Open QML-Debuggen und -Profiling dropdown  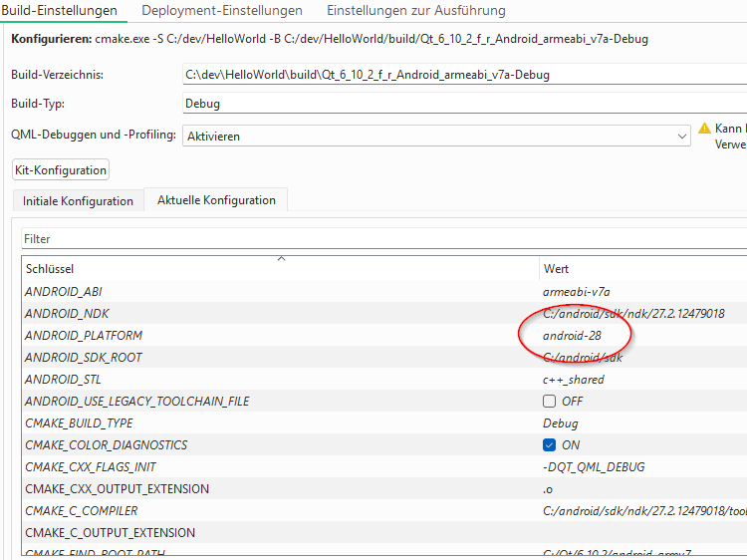[436, 137]
